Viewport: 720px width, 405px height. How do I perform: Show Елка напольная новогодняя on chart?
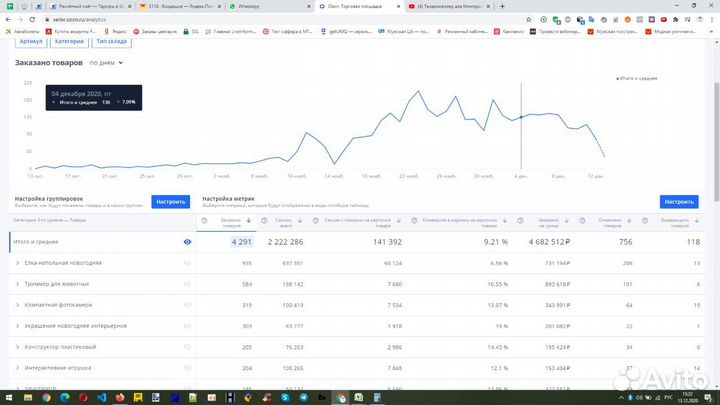(187, 262)
